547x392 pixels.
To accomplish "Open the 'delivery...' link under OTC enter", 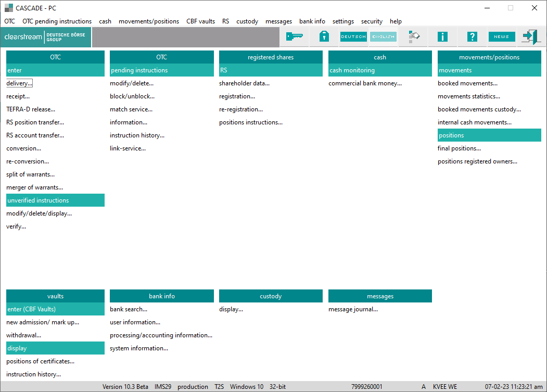I will click(x=19, y=83).
